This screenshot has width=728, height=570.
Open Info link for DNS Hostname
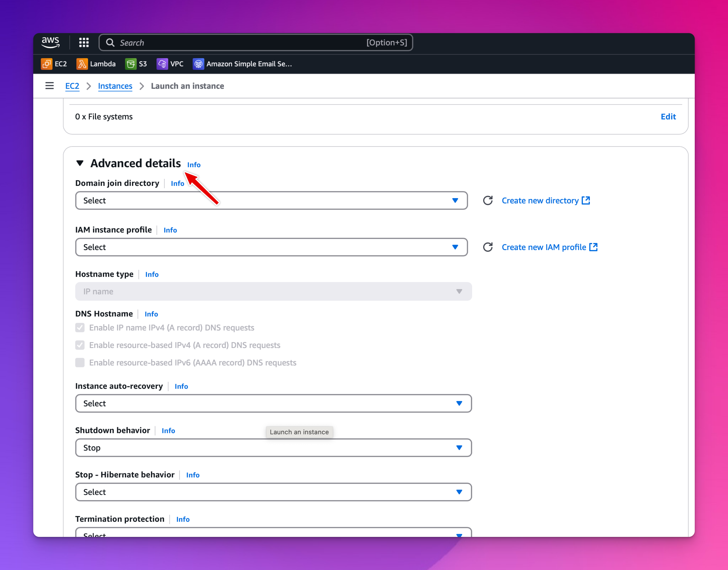[151, 314]
